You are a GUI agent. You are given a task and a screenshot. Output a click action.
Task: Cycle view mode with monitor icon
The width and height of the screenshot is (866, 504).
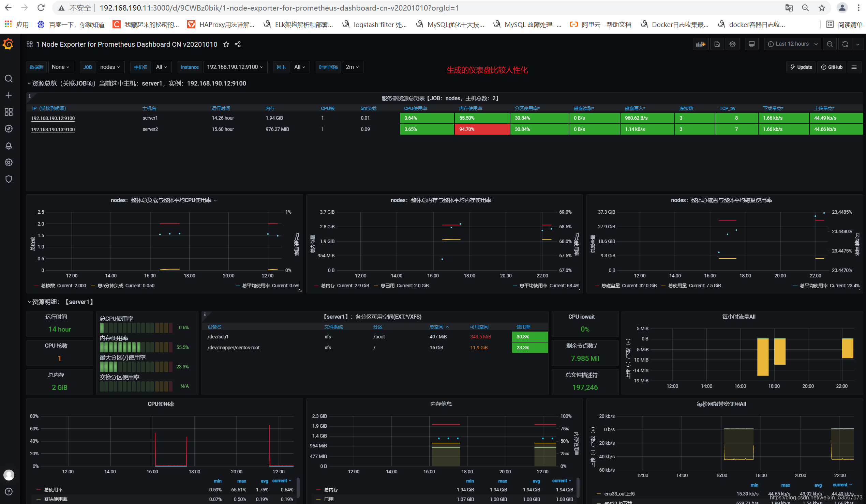[751, 44]
